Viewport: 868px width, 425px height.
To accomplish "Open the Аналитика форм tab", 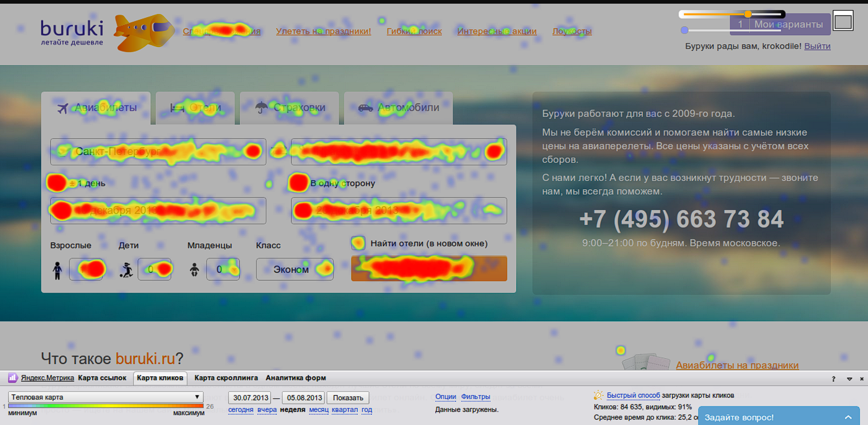I will 295,378.
